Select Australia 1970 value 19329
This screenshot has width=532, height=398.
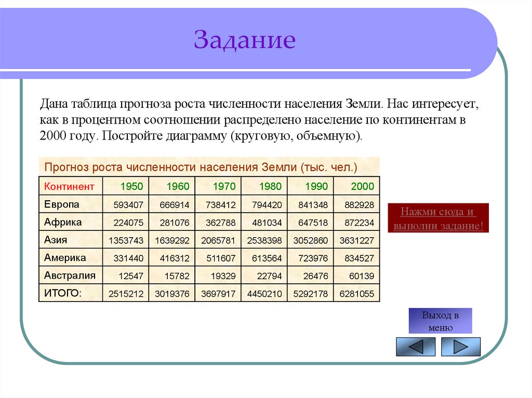coord(218,276)
